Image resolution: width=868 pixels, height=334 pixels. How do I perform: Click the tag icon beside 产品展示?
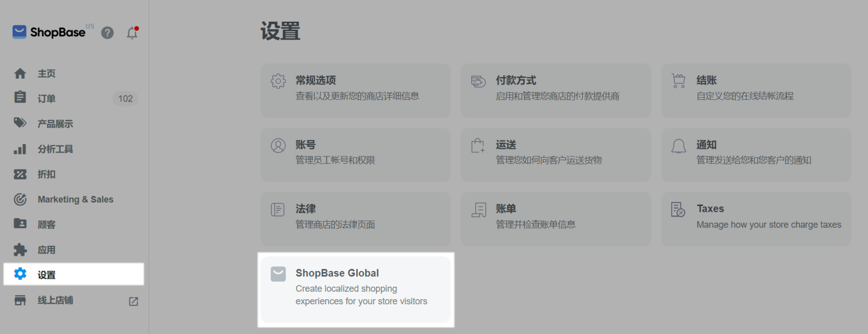pyautogui.click(x=20, y=123)
